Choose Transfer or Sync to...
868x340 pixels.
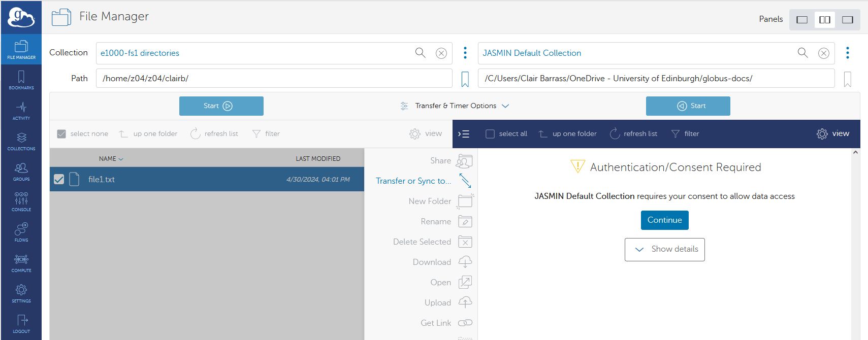click(424, 181)
